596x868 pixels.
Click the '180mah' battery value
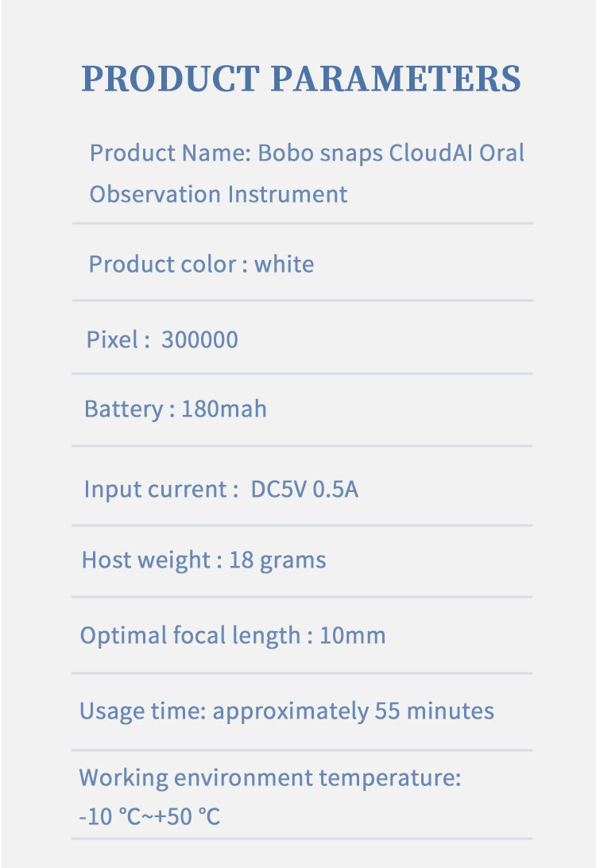224,409
